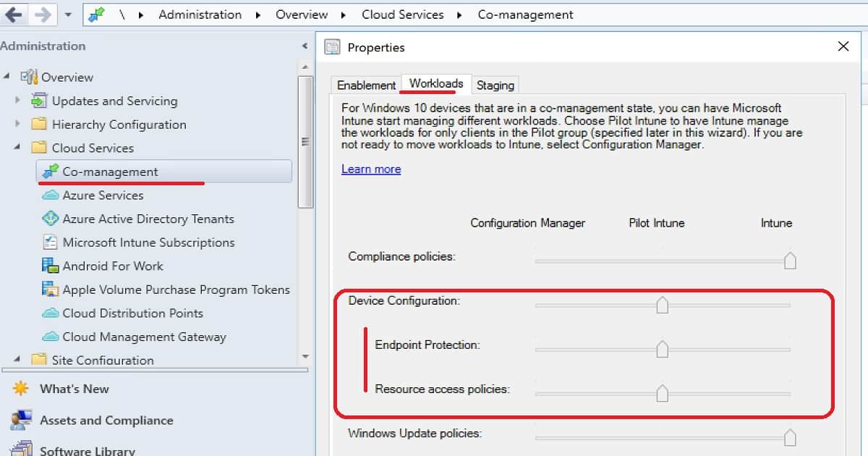This screenshot has width=868, height=456.
Task: Select Apple Volume Purchase Program Tokens icon
Action: (50, 290)
